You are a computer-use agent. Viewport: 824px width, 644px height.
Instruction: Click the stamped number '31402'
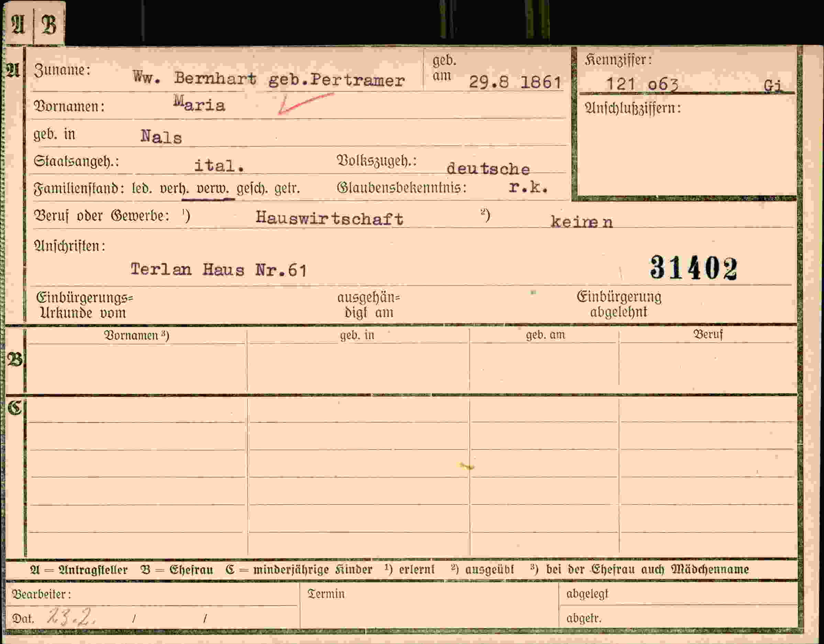693,267
